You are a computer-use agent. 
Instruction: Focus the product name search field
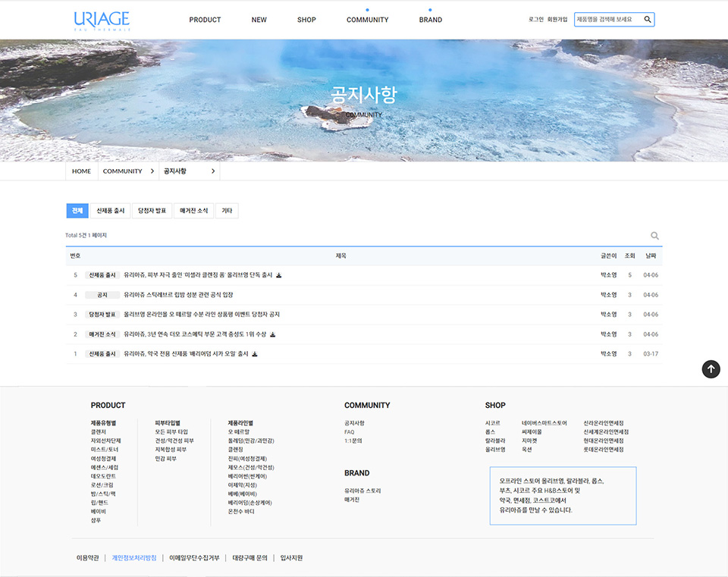608,20
